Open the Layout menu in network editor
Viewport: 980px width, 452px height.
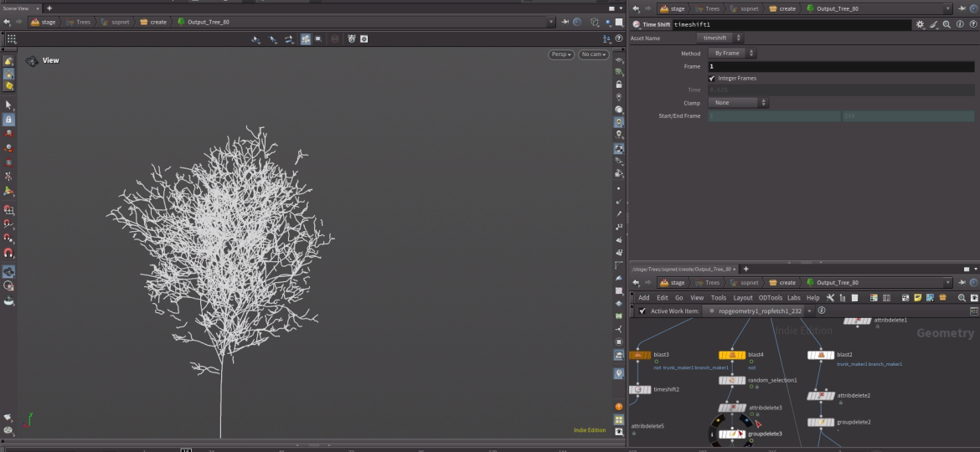(x=743, y=298)
